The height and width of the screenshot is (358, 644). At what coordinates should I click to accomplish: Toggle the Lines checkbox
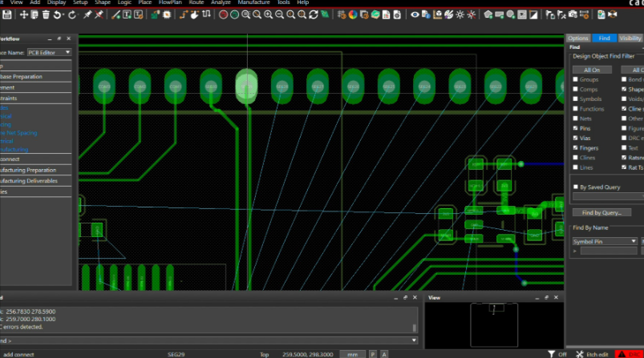(575, 167)
